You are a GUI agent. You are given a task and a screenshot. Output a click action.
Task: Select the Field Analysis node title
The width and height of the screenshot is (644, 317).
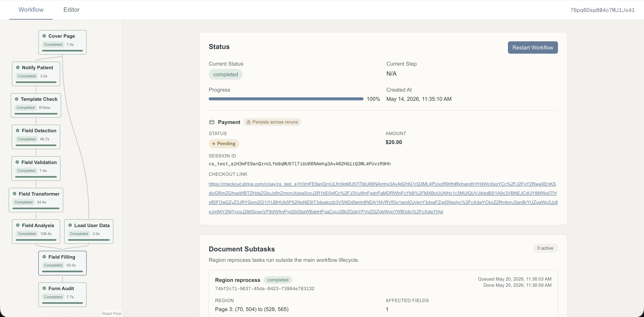pyautogui.click(x=38, y=225)
